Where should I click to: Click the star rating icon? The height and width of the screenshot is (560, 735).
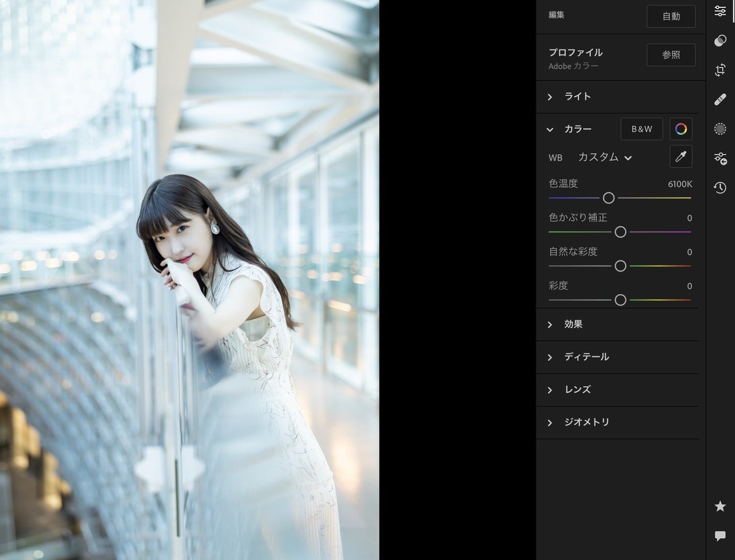click(720, 506)
